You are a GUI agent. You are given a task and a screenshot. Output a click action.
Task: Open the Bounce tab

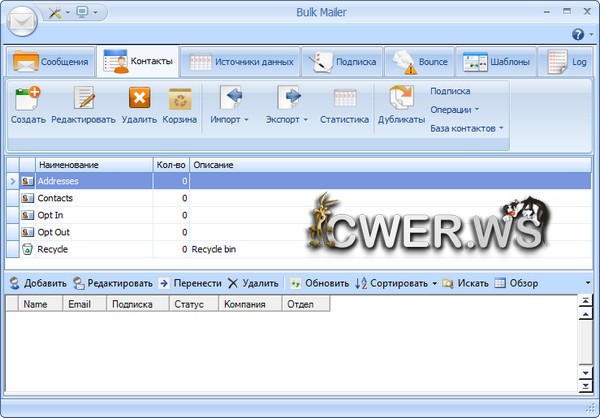[420, 62]
